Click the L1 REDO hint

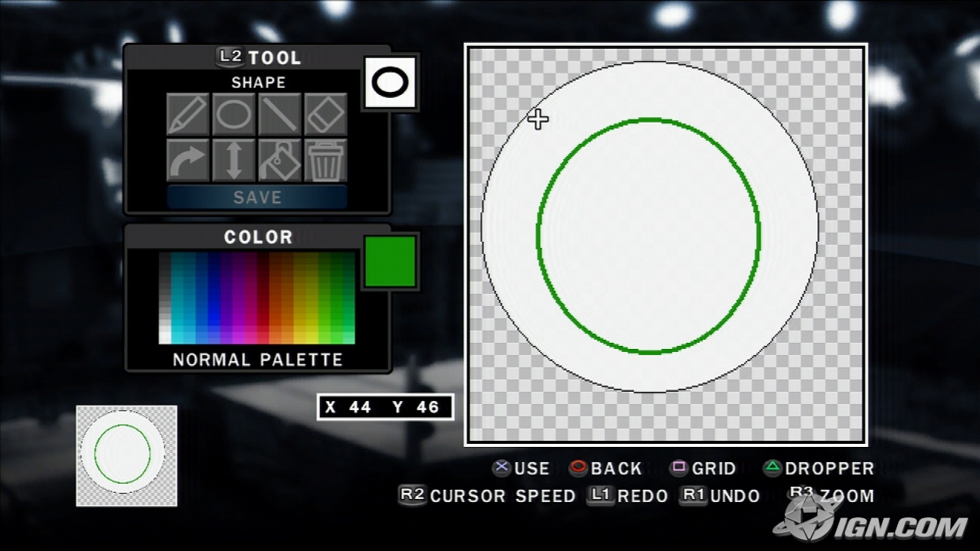628,496
